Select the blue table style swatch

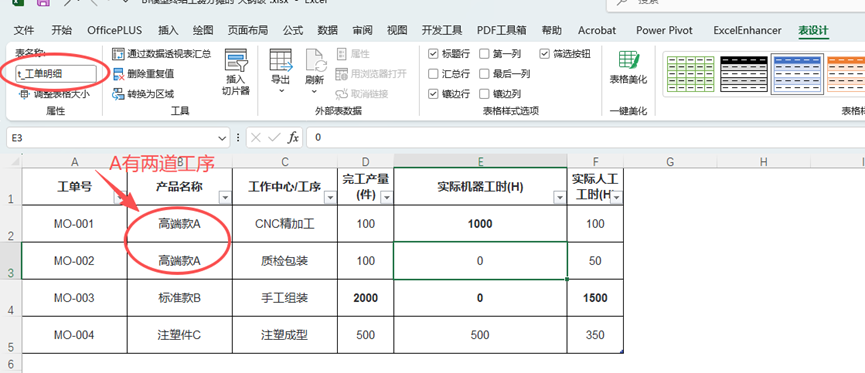click(797, 74)
